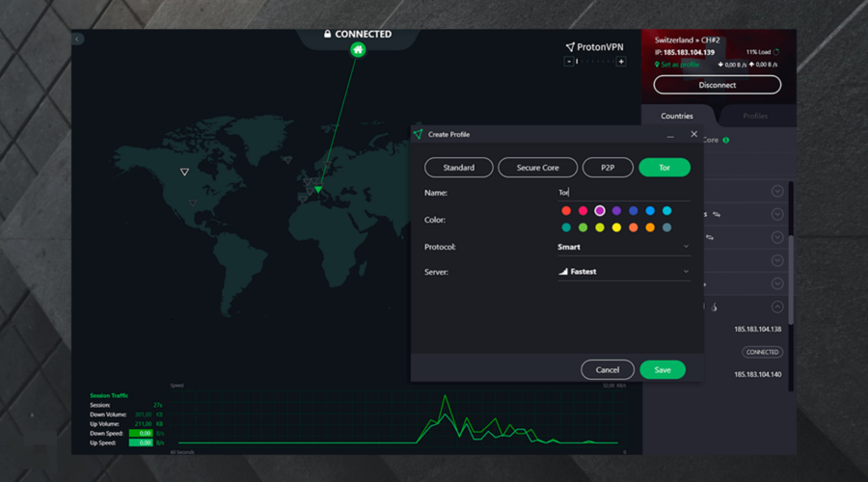The width and height of the screenshot is (868, 482).
Task: Click in the profile Name field
Action: [624, 193]
